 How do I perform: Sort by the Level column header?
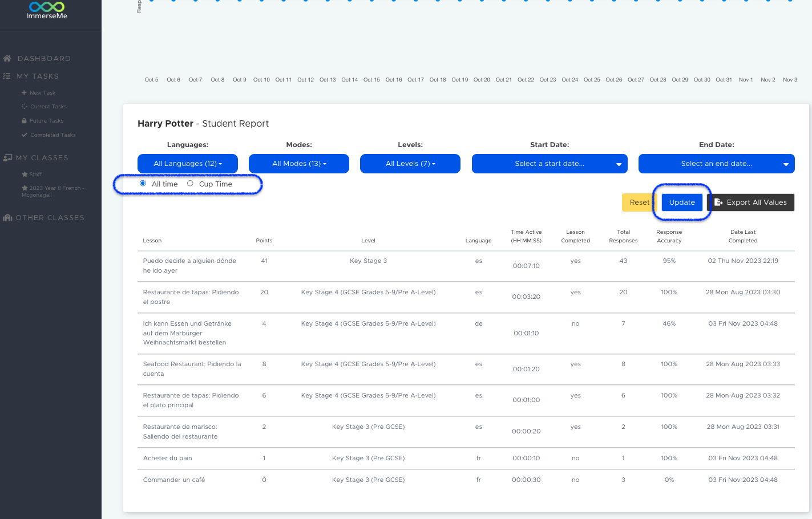[x=369, y=241]
